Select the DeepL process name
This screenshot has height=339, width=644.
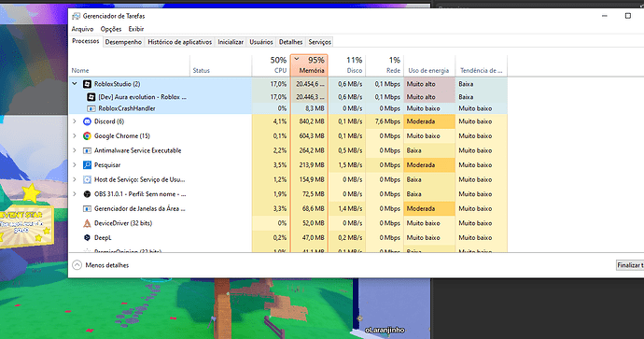103,237
